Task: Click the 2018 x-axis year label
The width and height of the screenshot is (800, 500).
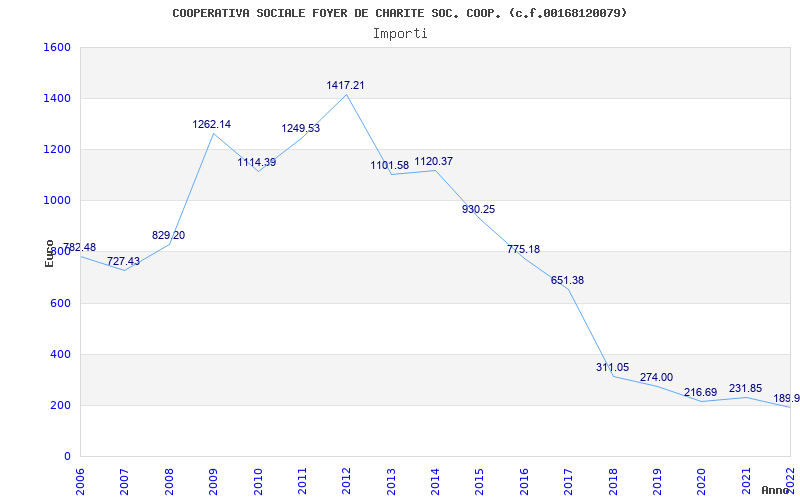Action: click(613, 481)
